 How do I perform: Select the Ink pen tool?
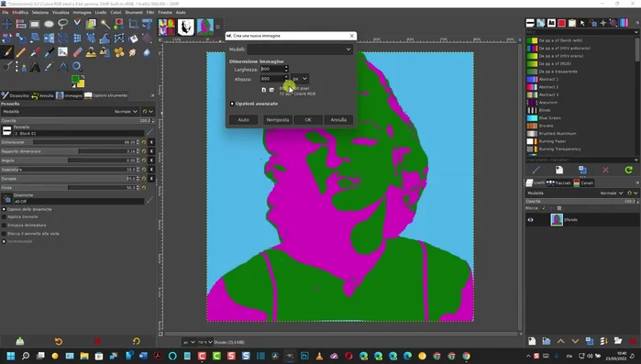point(49,52)
